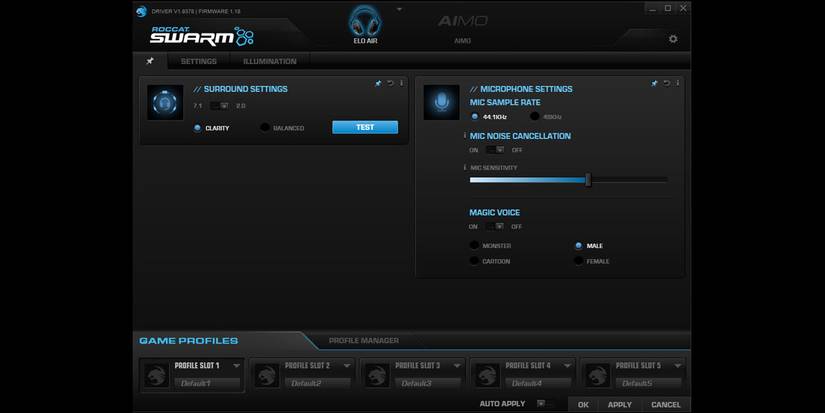Screen dimensions: 825x413
Task: Toggle the Mic Noise Cancellation switch
Action: [495, 150]
